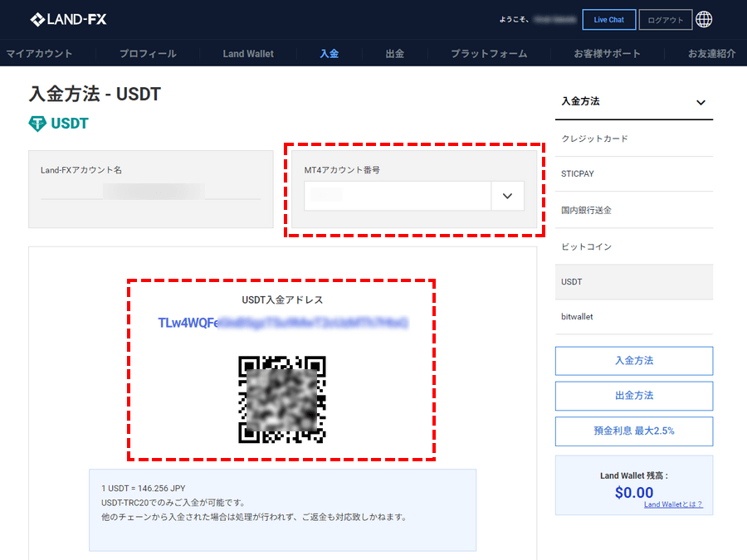The image size is (747, 560).
Task: Go to the プロフィール menu
Action: (x=148, y=53)
